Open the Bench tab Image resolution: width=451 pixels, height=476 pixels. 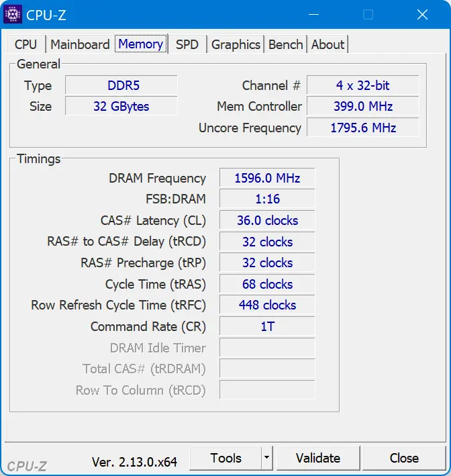point(286,44)
